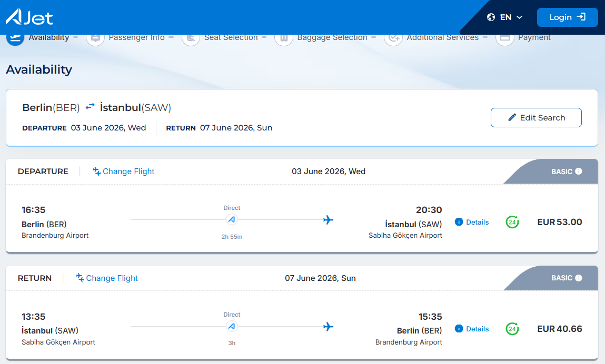Viewport: 605px width, 364px height.
Task: Click the AJet logo
Action: pyautogui.click(x=29, y=17)
